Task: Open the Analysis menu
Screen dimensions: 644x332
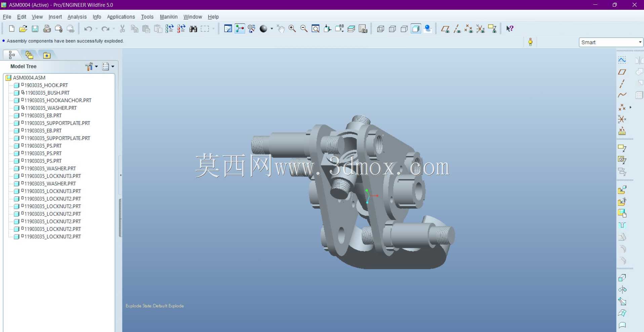Action: (x=77, y=17)
